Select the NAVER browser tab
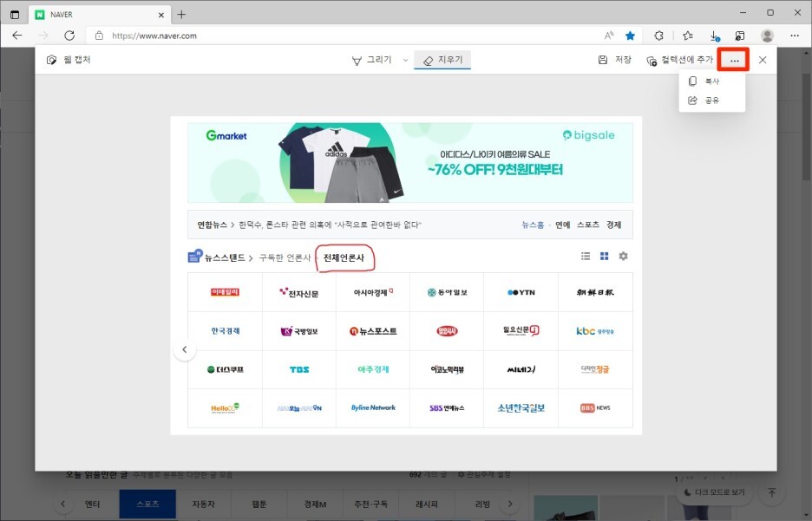The width and height of the screenshot is (812, 521). (100, 15)
